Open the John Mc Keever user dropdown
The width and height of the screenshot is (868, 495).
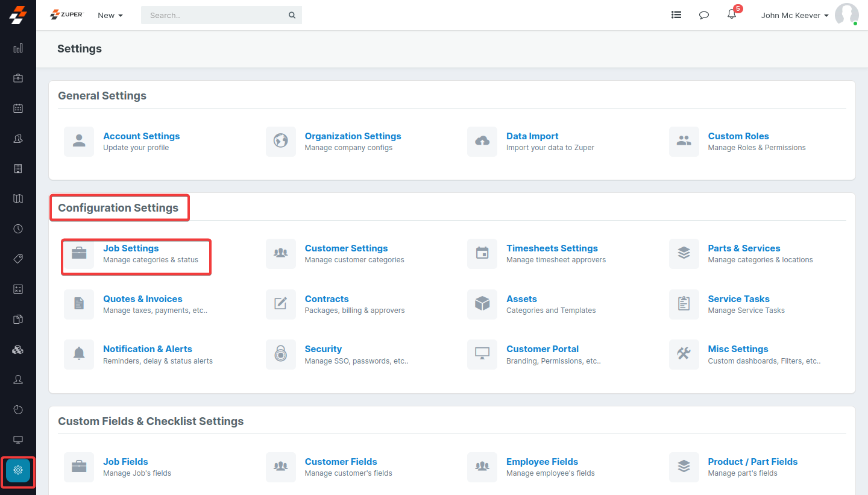pos(794,15)
